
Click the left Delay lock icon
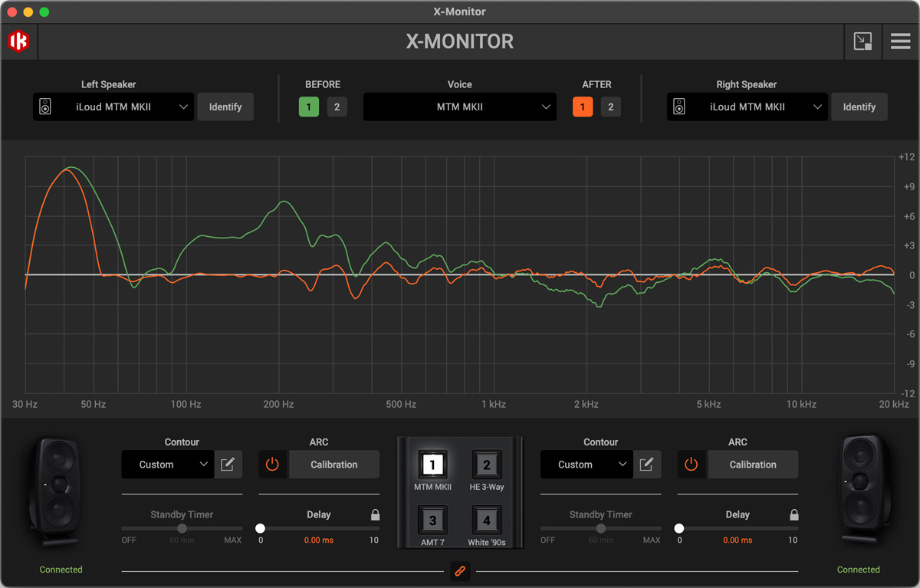click(x=375, y=515)
